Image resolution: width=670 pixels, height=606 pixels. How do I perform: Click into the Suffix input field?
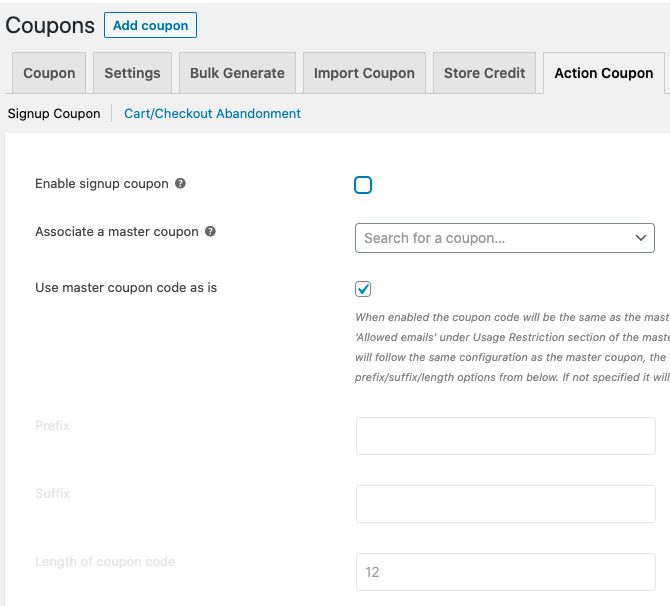(505, 504)
